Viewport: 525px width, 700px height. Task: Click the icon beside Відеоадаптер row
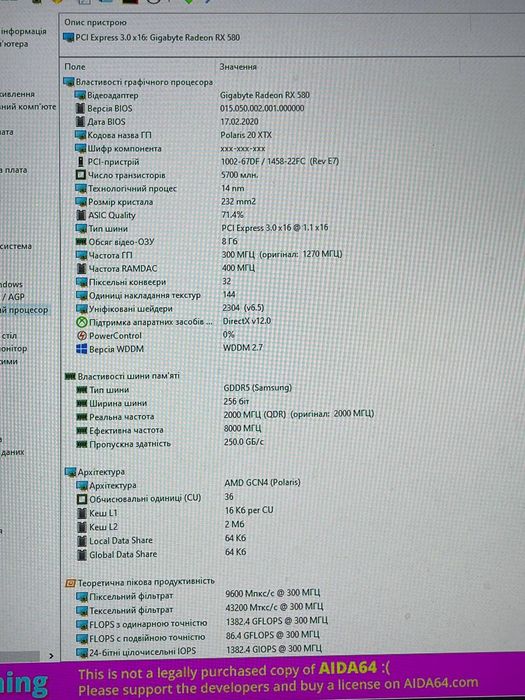[80, 95]
